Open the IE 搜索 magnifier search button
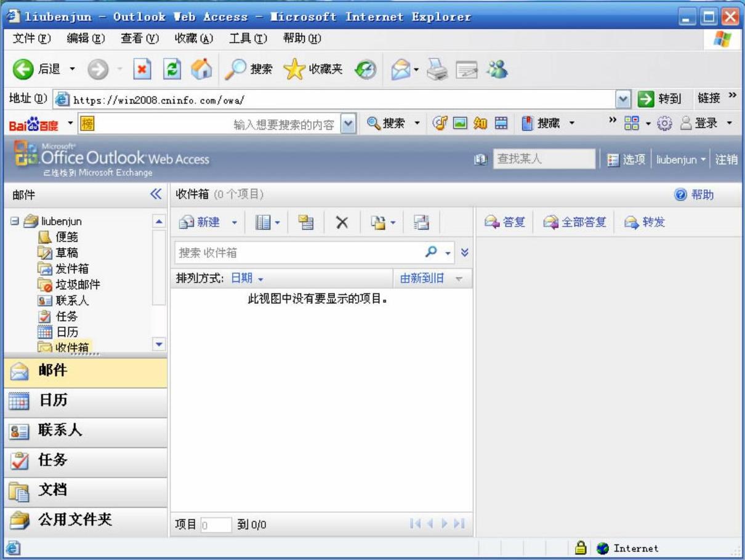This screenshot has width=745, height=560. [x=249, y=70]
